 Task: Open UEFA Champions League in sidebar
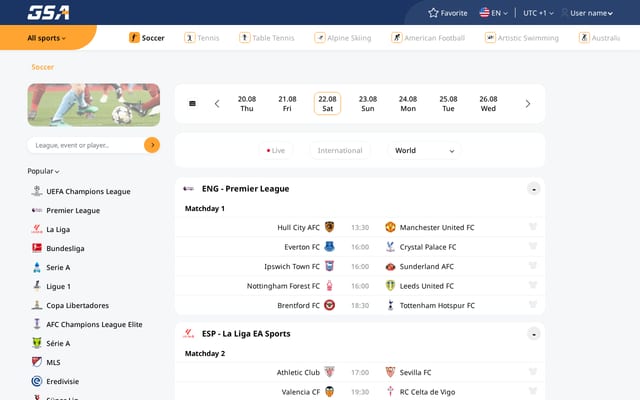coord(81,191)
